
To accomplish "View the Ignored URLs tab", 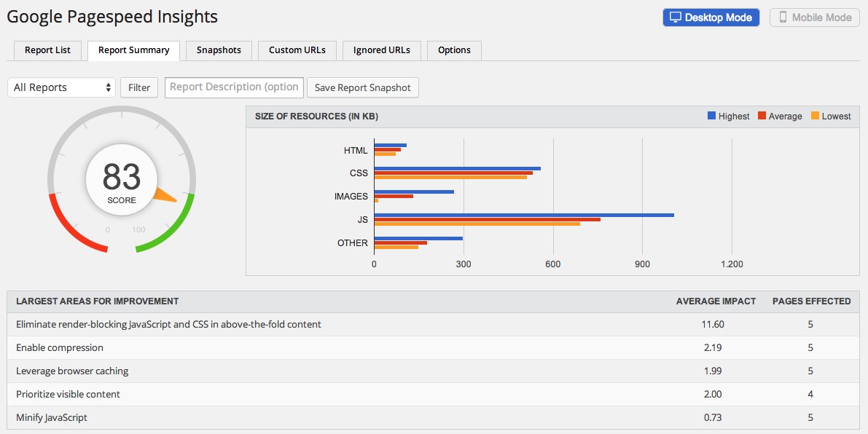I will coord(381,50).
